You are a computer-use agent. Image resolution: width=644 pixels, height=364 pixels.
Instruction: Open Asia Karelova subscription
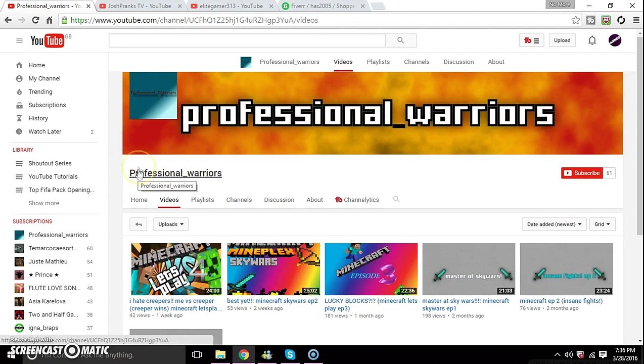[x=47, y=301]
